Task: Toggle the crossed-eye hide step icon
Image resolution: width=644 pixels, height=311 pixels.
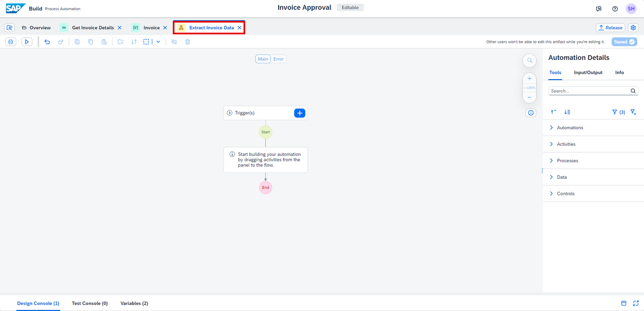Action: (x=174, y=42)
